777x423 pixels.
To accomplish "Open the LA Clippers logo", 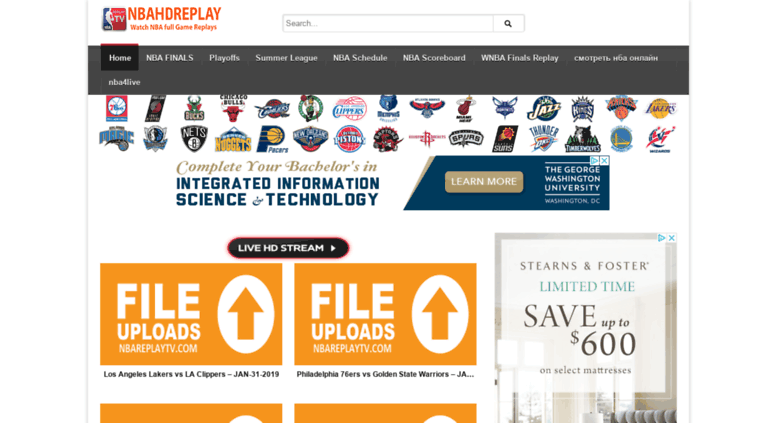I will pos(350,109).
